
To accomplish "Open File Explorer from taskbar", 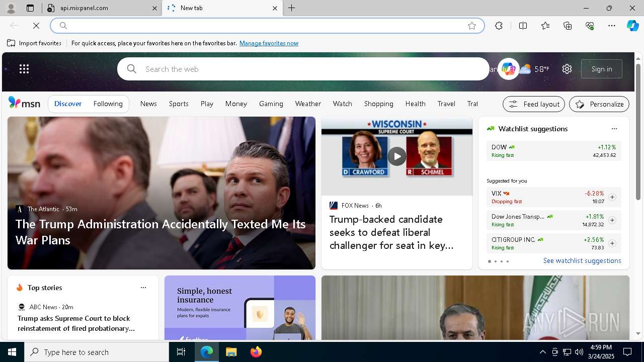I will click(231, 352).
